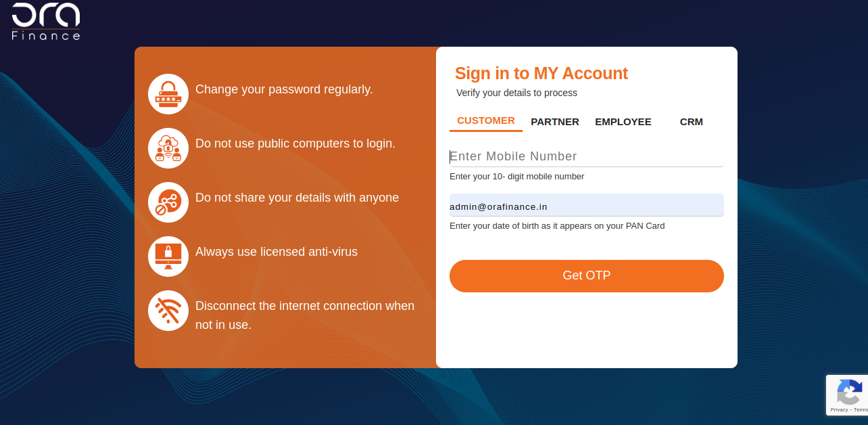Open the EMPLOYEE tab
The height and width of the screenshot is (425, 868).
click(x=623, y=122)
